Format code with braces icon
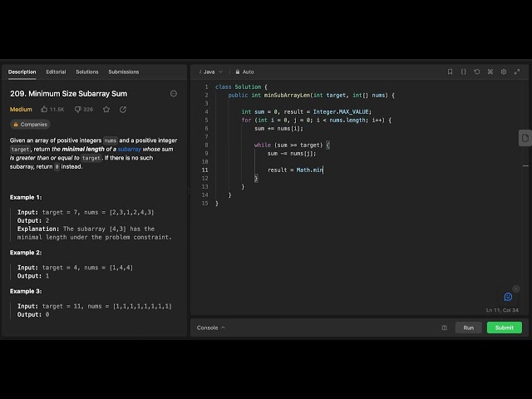 (463, 71)
